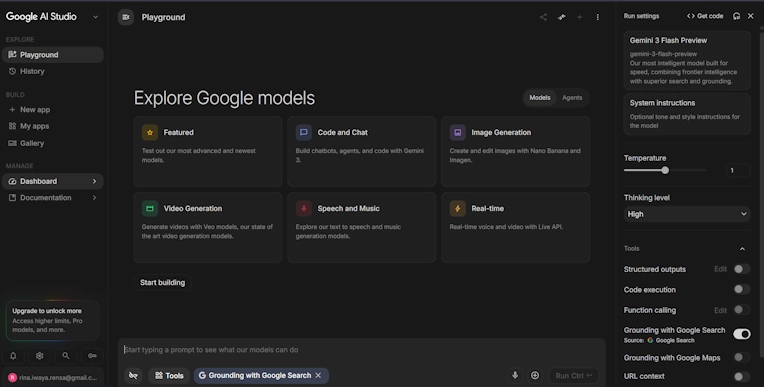Click the user account avatar at bottom left

12,378
